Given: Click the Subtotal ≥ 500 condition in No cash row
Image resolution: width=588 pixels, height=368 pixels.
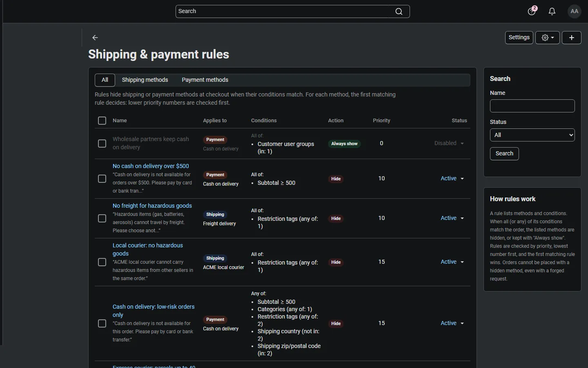Looking at the screenshot, I should pyautogui.click(x=276, y=183).
